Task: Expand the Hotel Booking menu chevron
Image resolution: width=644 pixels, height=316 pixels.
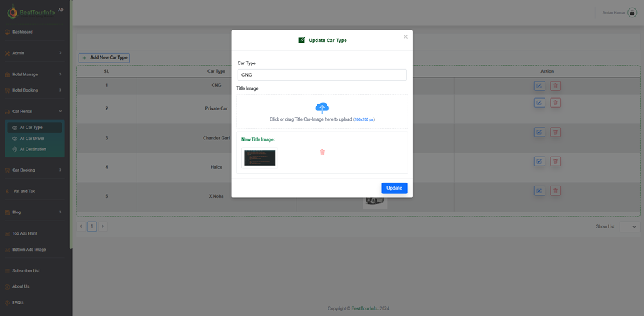Action: coord(60,90)
